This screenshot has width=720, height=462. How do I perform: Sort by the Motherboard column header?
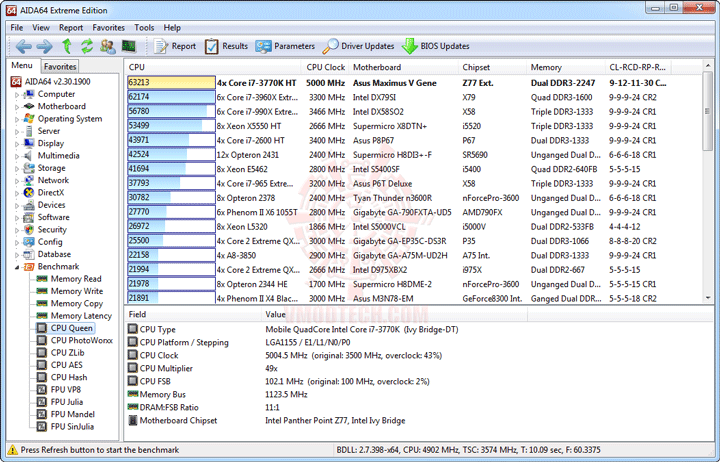(x=404, y=67)
